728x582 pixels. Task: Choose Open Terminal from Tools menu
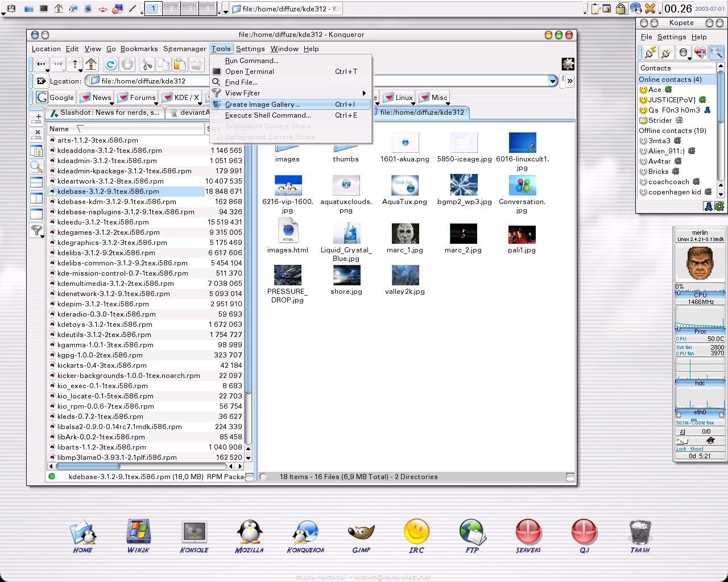pos(290,72)
